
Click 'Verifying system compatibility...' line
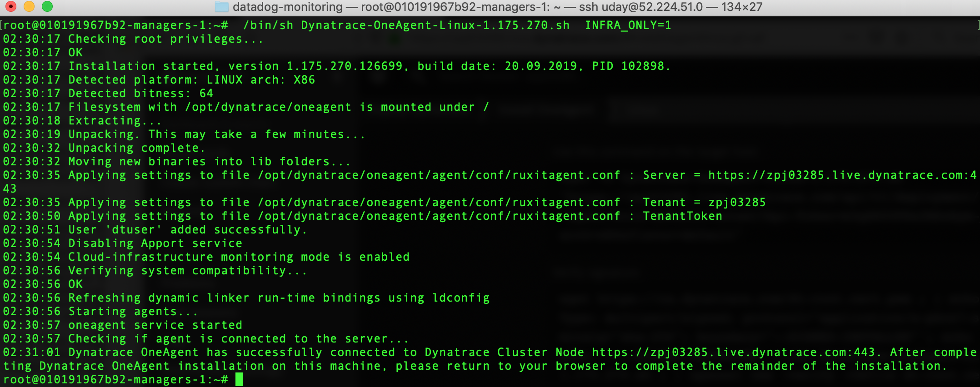click(x=155, y=271)
